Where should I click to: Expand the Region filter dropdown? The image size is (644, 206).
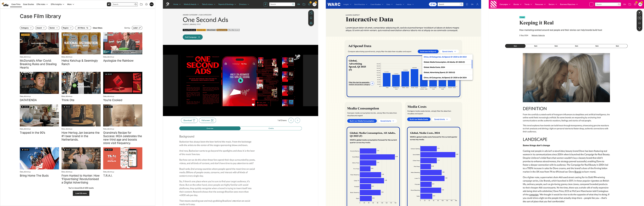tap(67, 28)
